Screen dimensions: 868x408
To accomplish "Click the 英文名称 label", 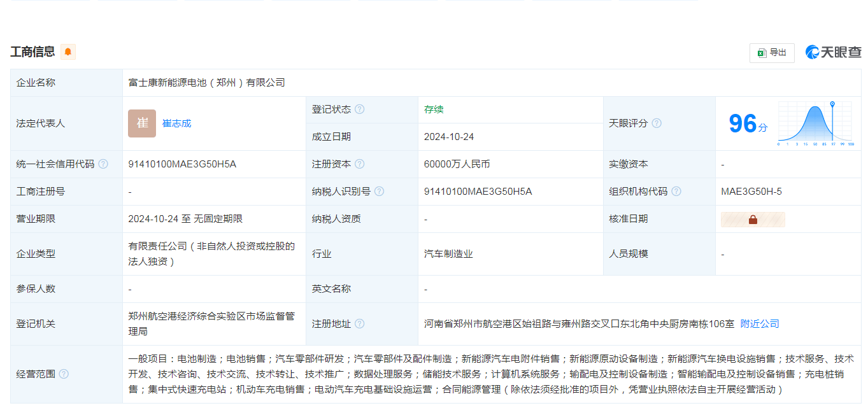I will tap(331, 289).
